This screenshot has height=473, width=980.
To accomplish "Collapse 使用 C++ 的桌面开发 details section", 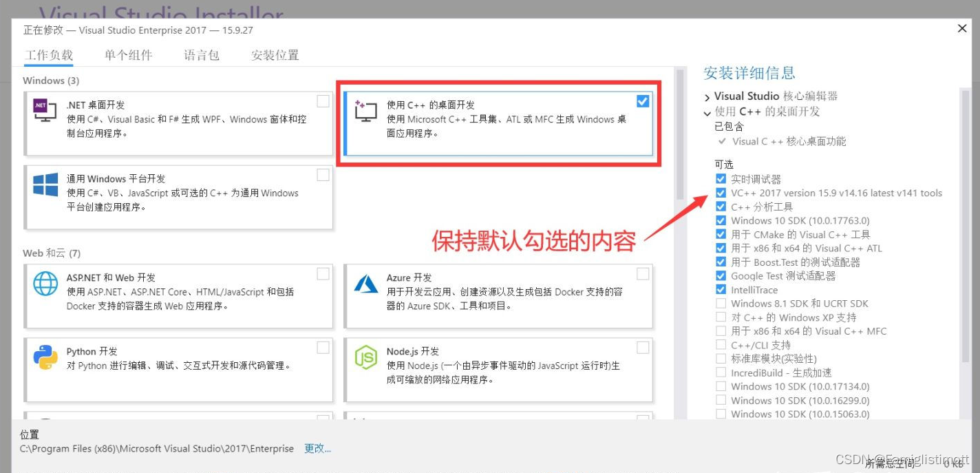I will coord(707,112).
